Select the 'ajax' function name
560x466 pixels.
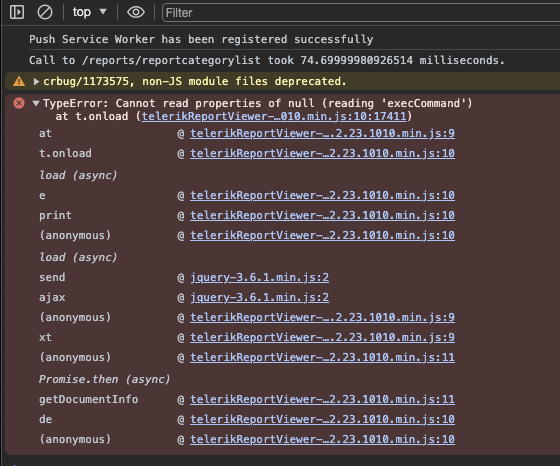click(x=52, y=297)
